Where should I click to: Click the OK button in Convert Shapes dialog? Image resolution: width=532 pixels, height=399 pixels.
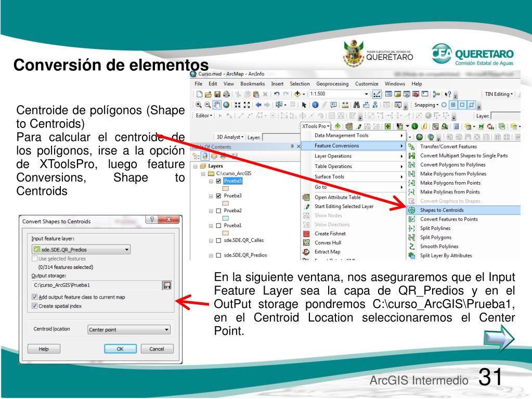[120, 349]
